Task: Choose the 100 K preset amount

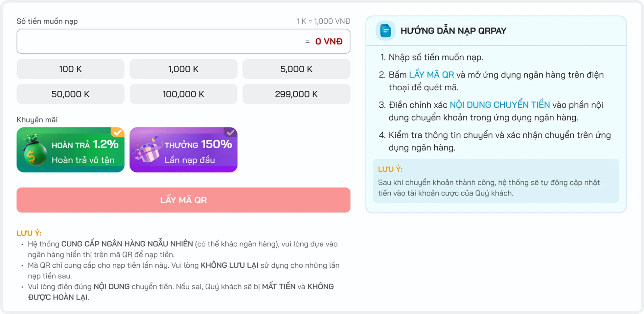Action: (x=70, y=69)
